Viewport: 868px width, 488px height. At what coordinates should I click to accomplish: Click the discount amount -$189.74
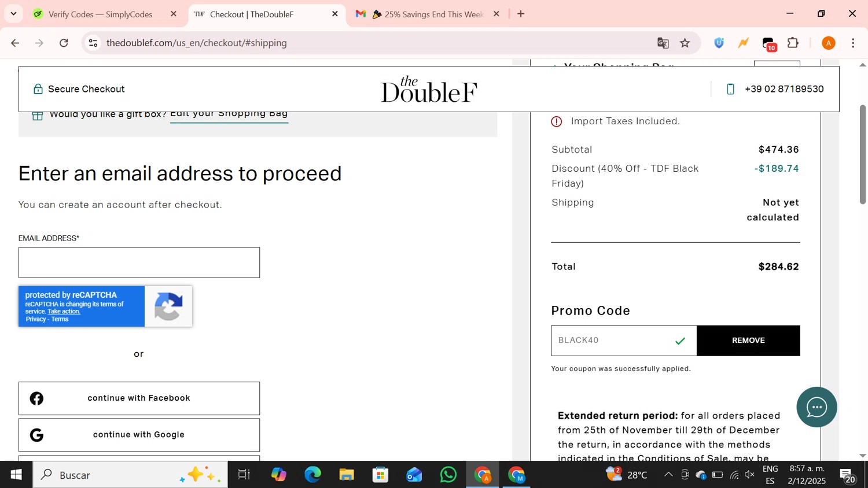click(x=777, y=169)
